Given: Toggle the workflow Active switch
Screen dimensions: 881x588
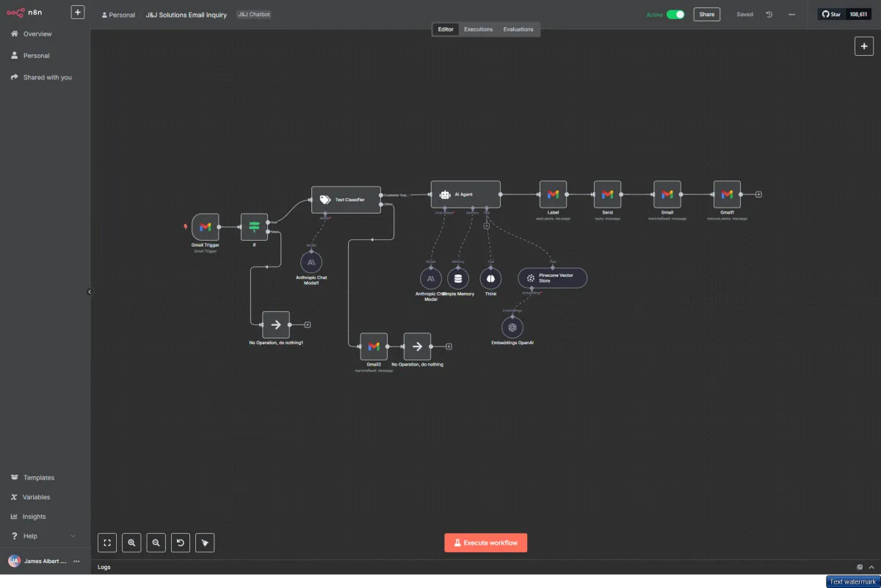Looking at the screenshot, I should 675,15.
